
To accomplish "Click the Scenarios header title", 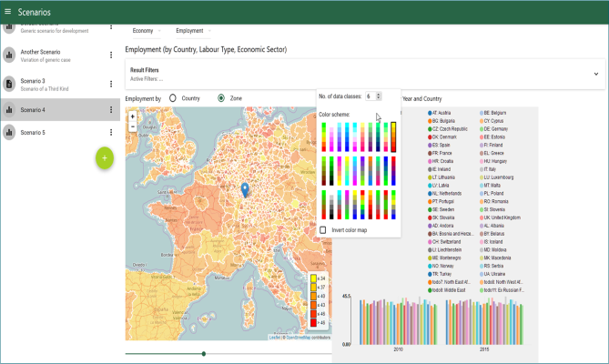I will point(35,12).
